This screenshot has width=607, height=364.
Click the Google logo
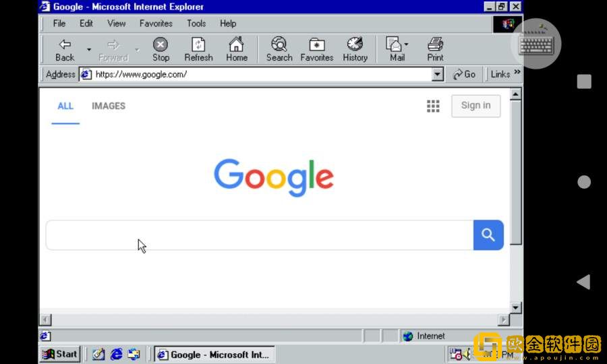click(x=274, y=177)
